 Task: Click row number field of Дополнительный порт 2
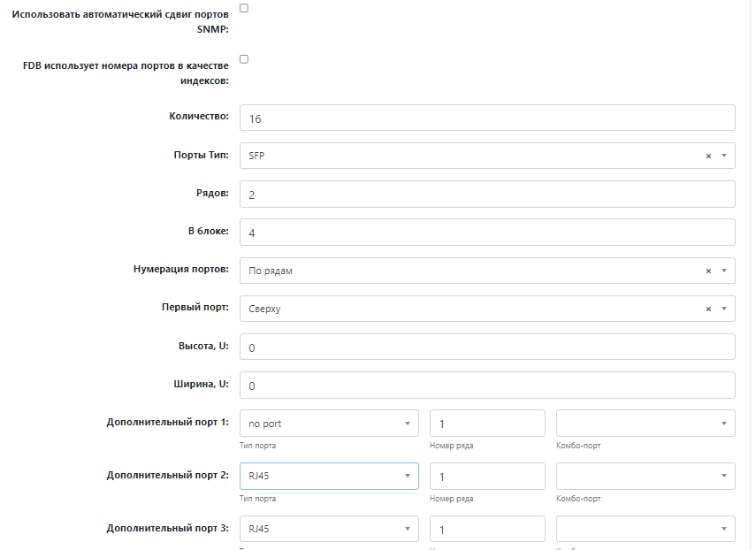pyautogui.click(x=487, y=476)
